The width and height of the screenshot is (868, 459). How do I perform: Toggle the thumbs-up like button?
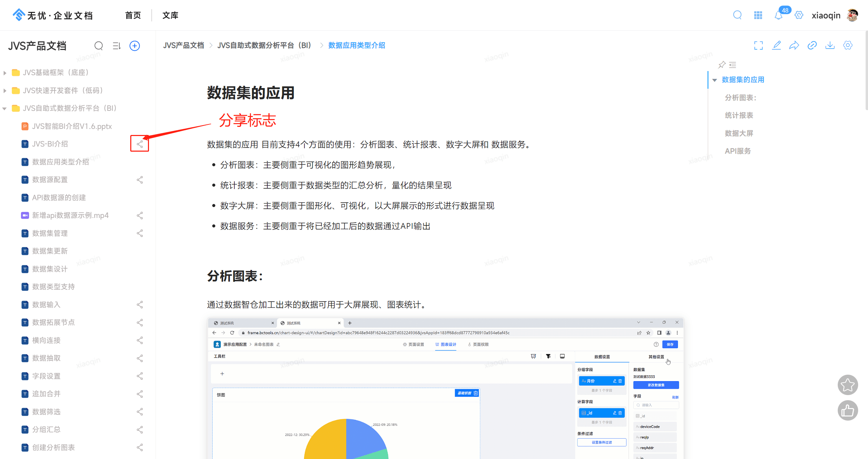[848, 411]
